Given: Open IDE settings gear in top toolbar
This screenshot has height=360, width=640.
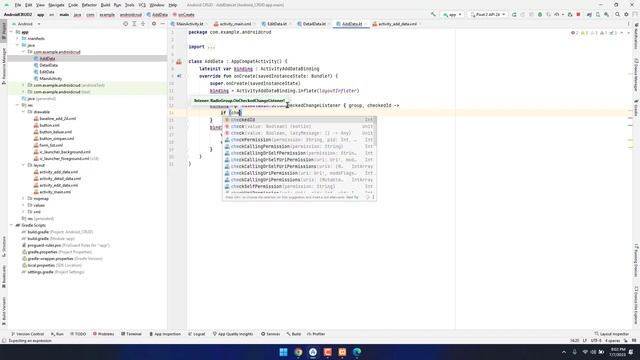Looking at the screenshot, I should (x=626, y=15).
